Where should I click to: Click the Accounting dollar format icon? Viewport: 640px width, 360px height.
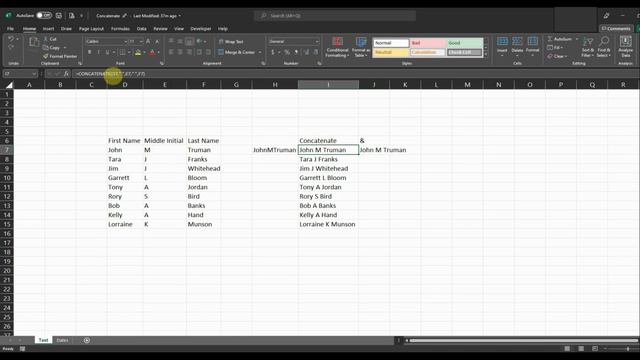tap(272, 52)
